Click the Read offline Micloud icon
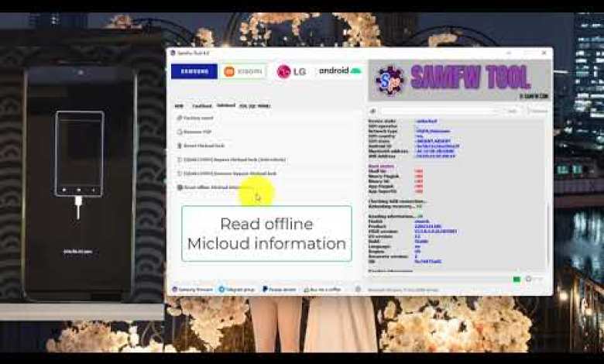The height and width of the screenshot is (364, 604). (180, 187)
